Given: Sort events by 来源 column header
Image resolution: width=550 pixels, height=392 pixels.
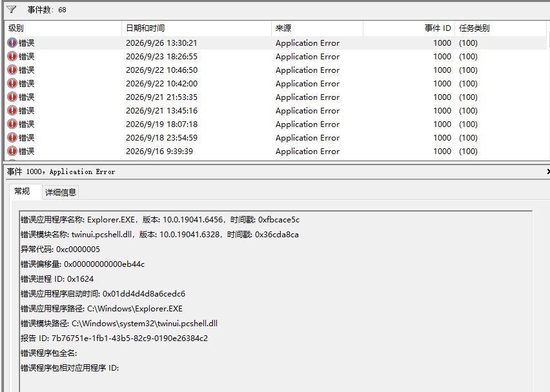Looking at the screenshot, I should click(317, 28).
